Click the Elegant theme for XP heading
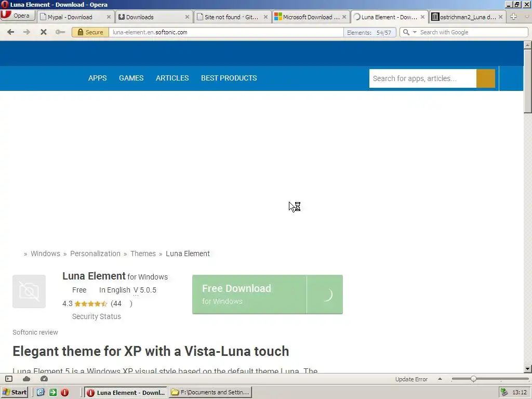Image resolution: width=532 pixels, height=399 pixels. pyautogui.click(x=151, y=351)
